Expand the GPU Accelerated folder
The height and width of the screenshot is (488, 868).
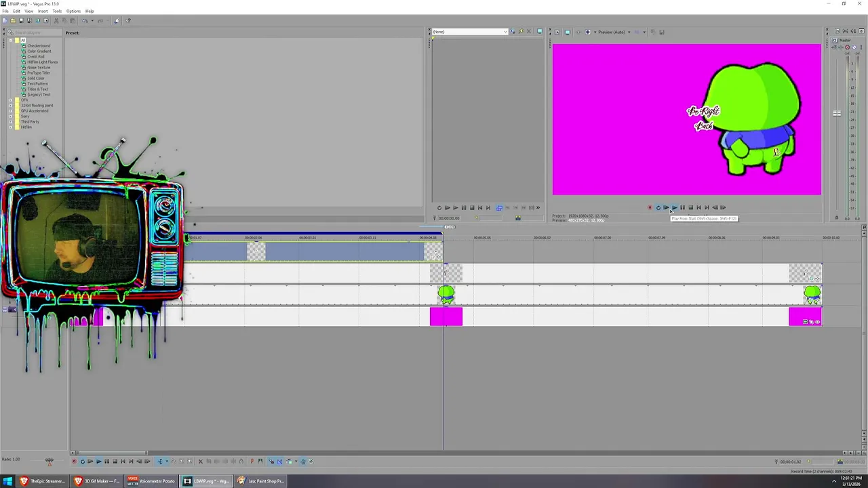(x=10, y=110)
